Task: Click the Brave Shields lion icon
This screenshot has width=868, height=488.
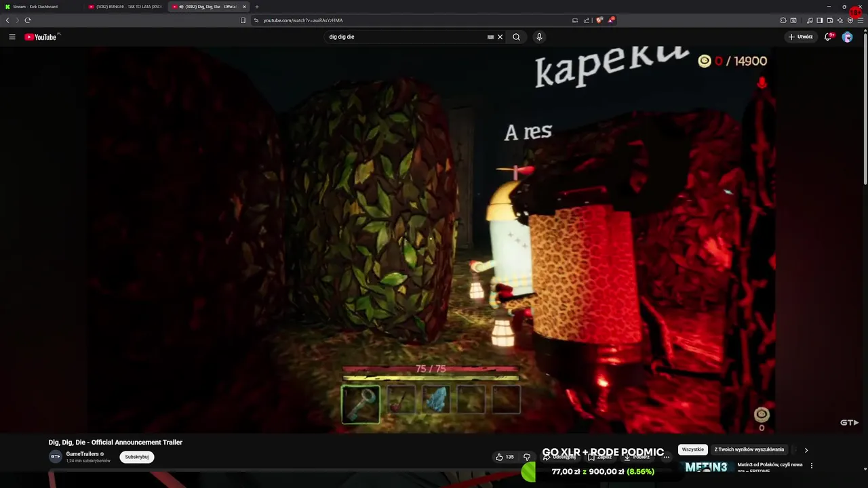Action: point(599,20)
